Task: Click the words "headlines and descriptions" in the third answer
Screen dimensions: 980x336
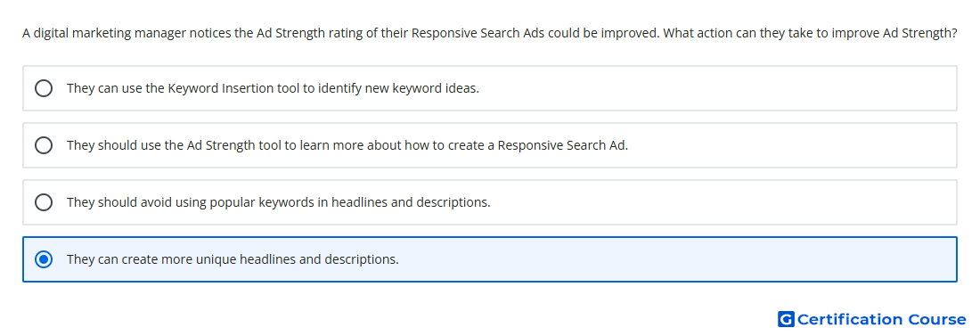Action: pos(411,202)
